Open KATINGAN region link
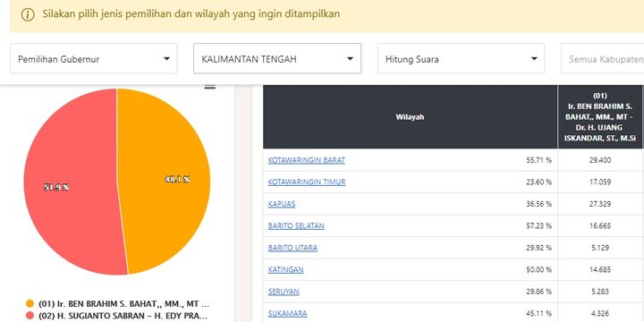644x322 pixels. [286, 270]
